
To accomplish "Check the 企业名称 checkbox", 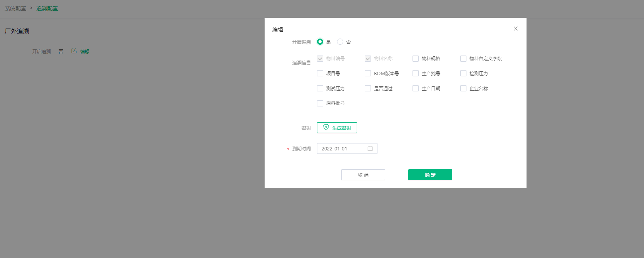I will tap(463, 88).
